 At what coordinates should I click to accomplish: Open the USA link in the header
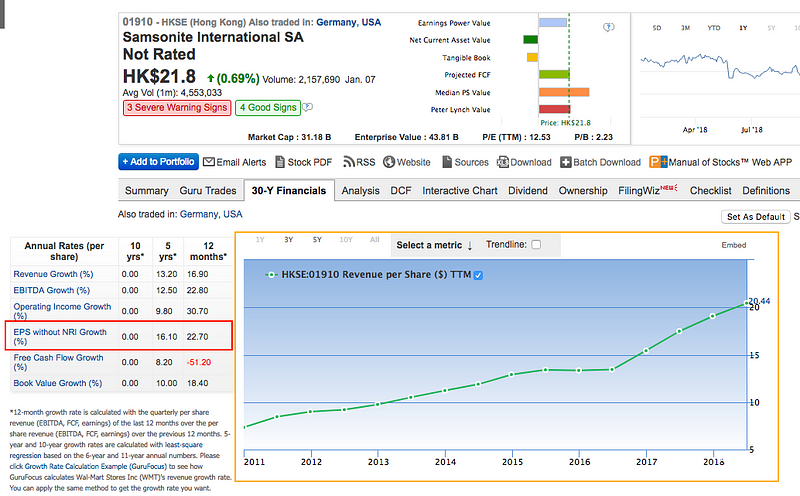pos(371,22)
